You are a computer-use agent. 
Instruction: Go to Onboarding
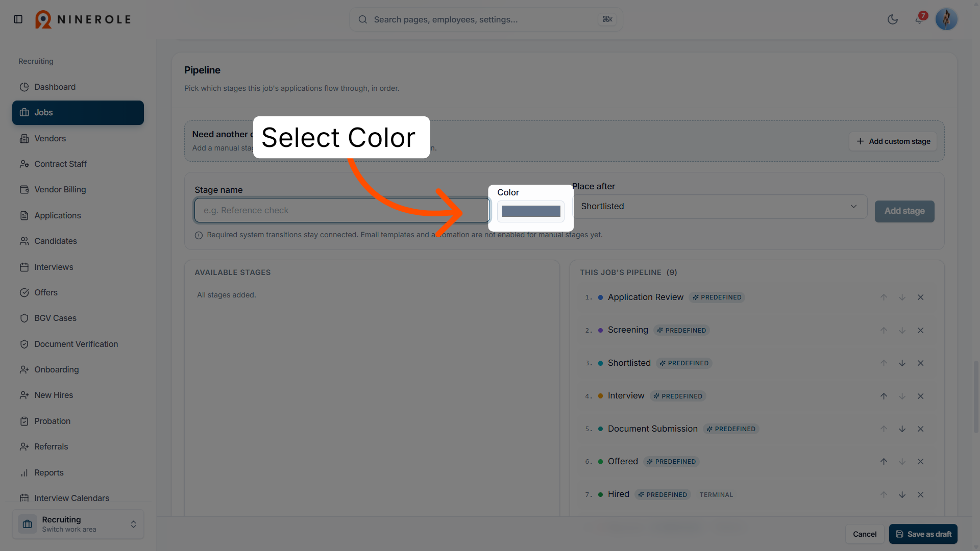point(78,369)
